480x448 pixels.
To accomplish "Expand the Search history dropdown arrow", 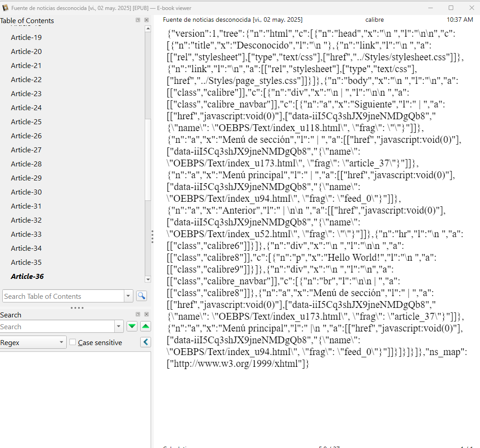I will point(119,326).
